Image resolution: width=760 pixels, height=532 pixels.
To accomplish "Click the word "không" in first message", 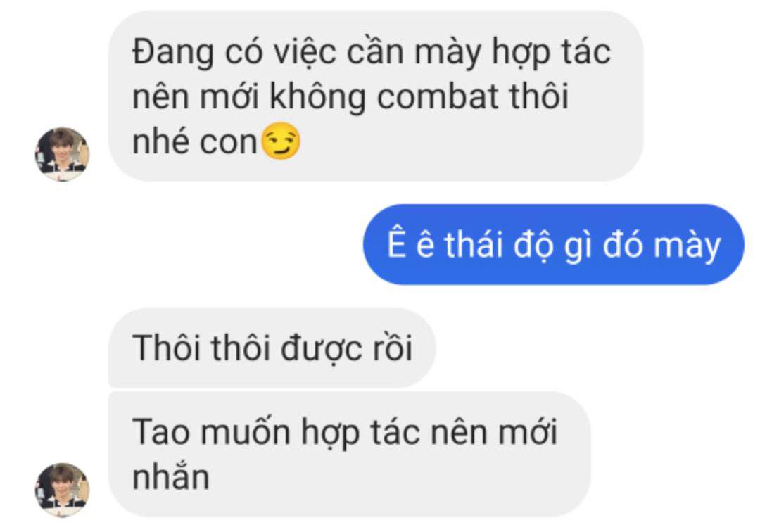I will click(317, 98).
